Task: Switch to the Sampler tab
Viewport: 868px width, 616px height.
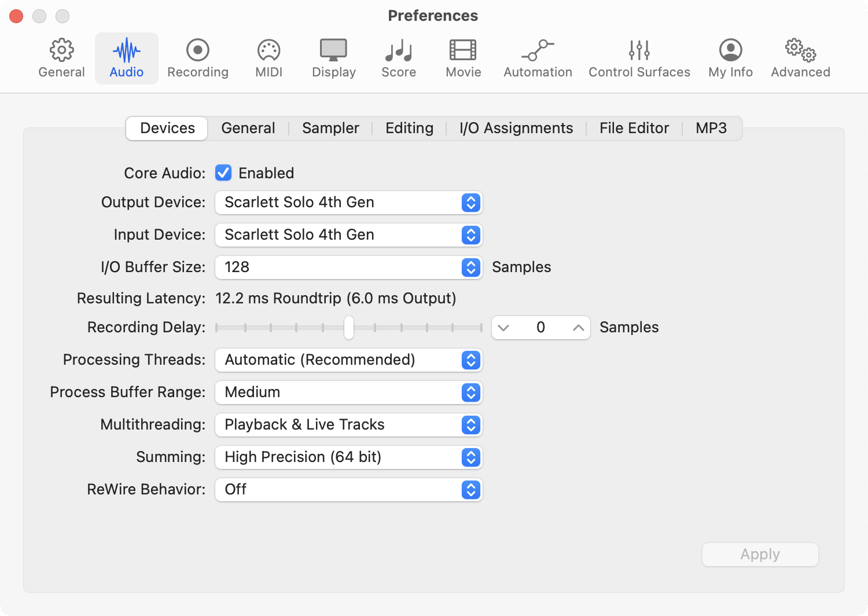Action: tap(330, 128)
